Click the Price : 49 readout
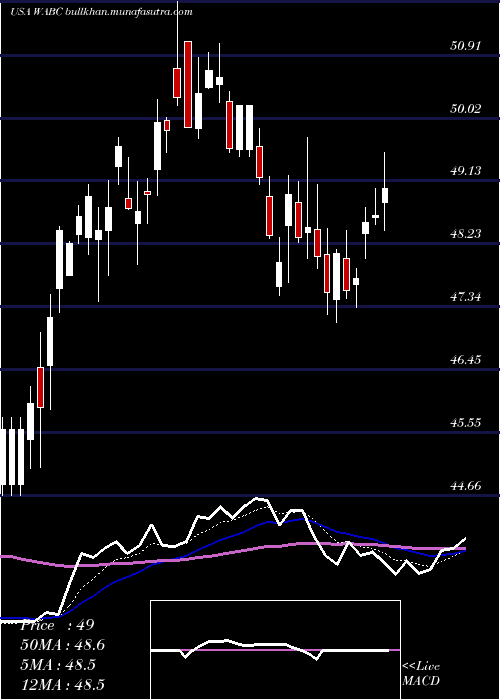This screenshot has width=500, height=700. tap(57, 625)
